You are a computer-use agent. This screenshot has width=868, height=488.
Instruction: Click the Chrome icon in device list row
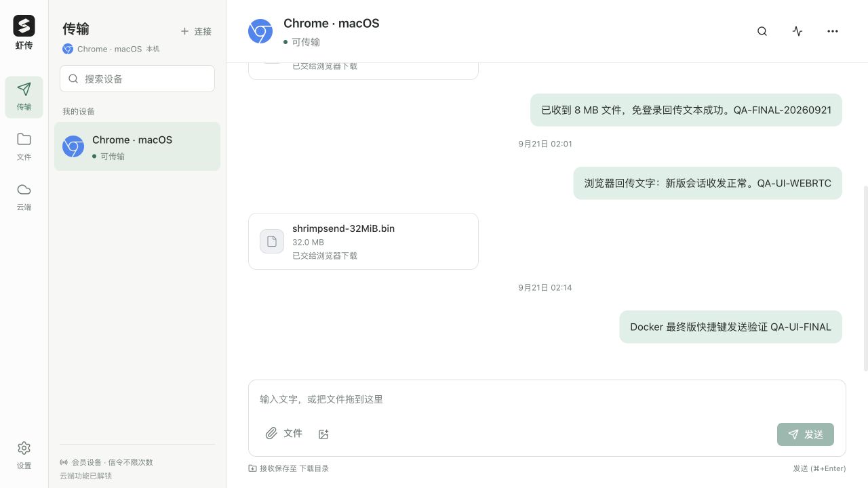click(x=73, y=146)
